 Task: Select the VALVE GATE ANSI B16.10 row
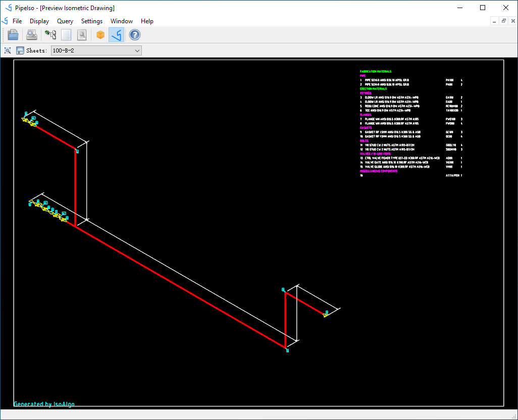[x=411, y=162]
